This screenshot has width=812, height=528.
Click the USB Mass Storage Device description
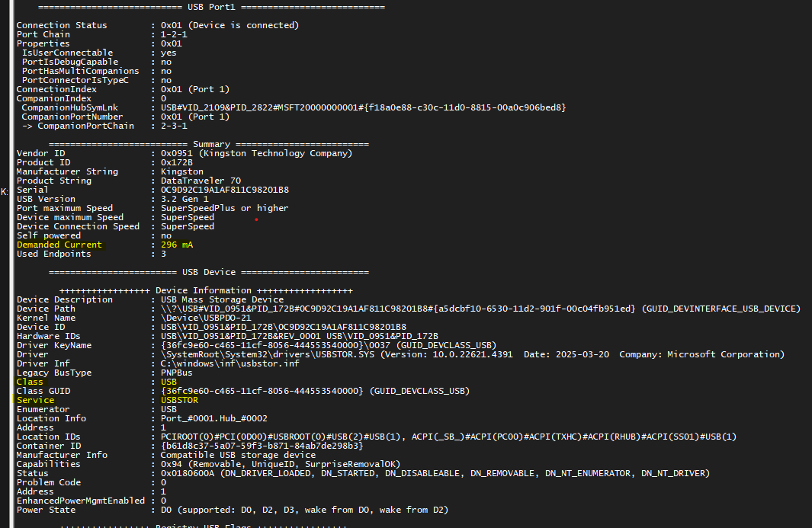pos(222,299)
